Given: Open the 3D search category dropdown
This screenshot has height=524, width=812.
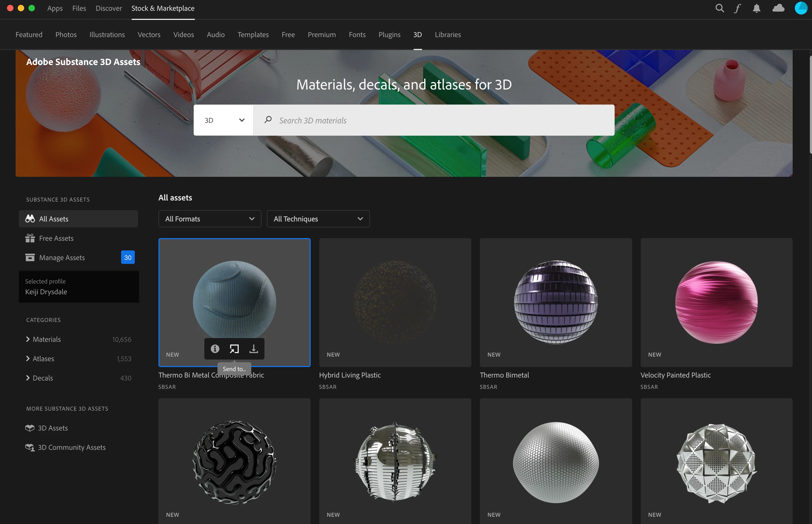Looking at the screenshot, I should tap(224, 120).
